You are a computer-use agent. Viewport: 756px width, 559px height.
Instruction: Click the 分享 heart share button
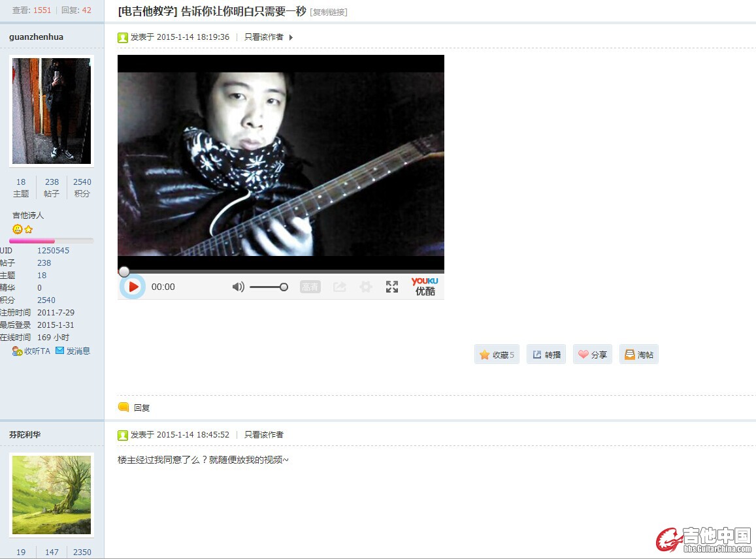pos(593,355)
